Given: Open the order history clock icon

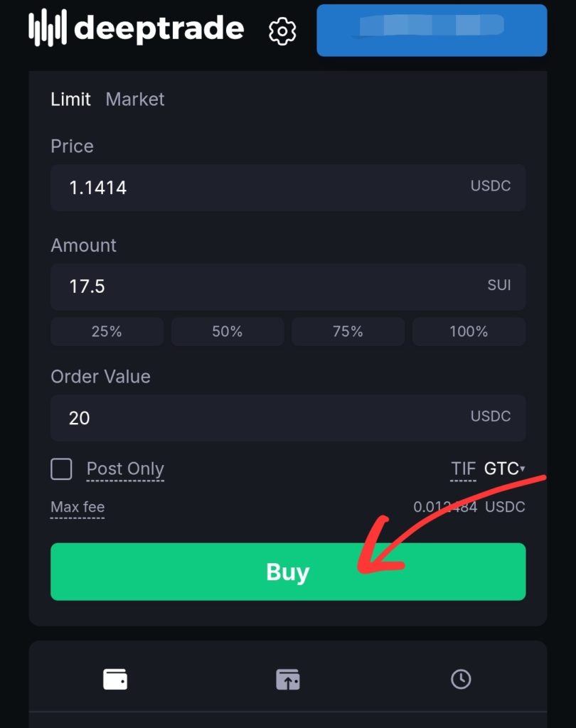Looking at the screenshot, I should click(x=461, y=680).
